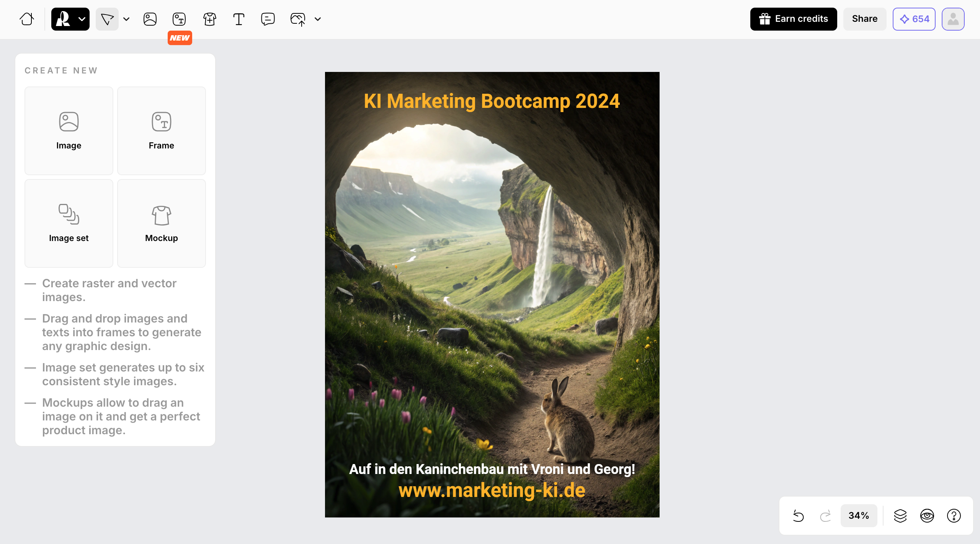Open the 34% zoom level menu
This screenshot has width=980, height=544.
859,516
